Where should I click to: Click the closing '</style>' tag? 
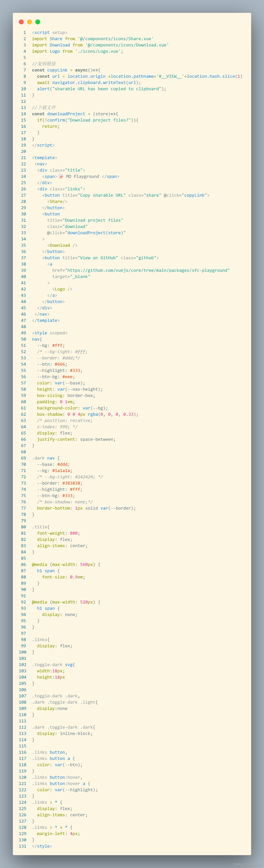click(42, 846)
